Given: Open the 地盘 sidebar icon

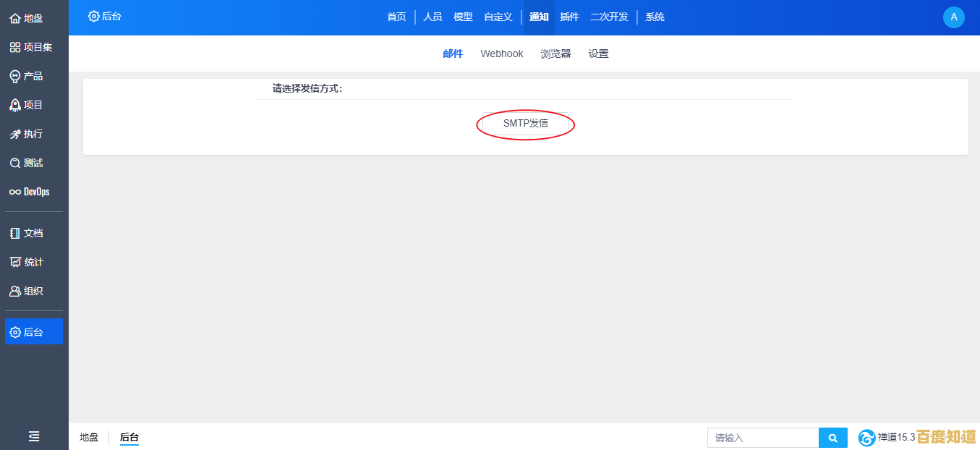Looking at the screenshot, I should 25,17.
